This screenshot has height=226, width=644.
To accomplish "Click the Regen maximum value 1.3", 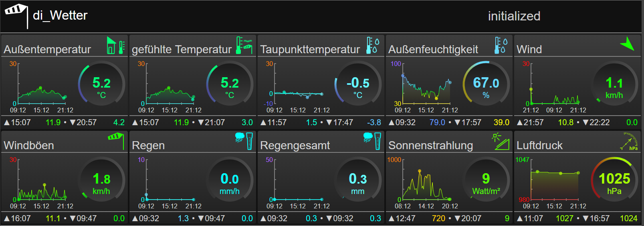I will pyautogui.click(x=183, y=218).
